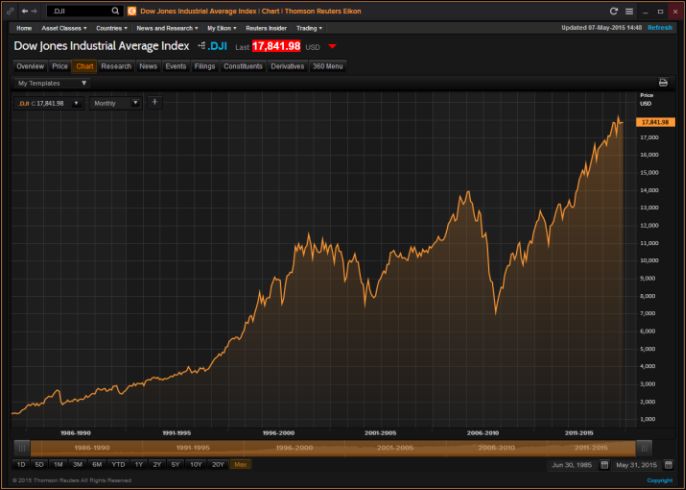
Task: Open the Derivatives tab
Action: pos(287,66)
